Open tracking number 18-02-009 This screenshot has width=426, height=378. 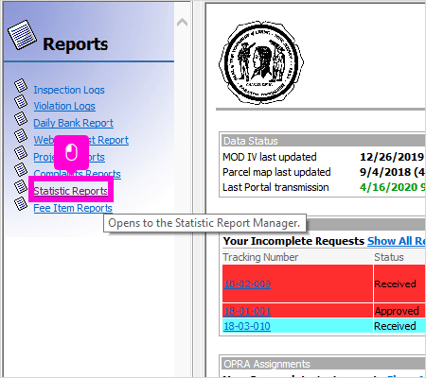[x=247, y=284]
